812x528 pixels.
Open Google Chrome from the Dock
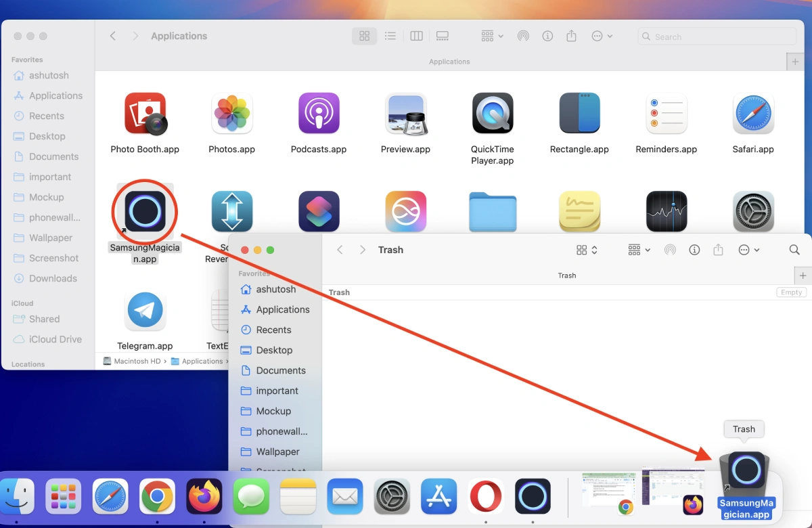click(157, 497)
